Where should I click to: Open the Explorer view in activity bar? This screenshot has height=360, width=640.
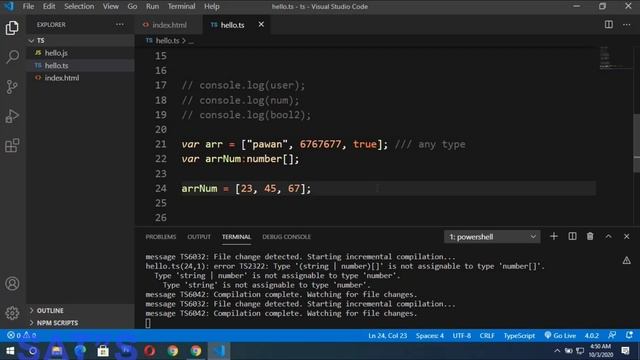(x=12, y=28)
